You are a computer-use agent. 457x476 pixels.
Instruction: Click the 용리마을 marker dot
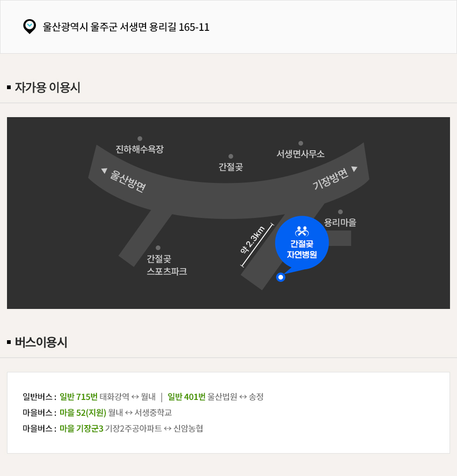point(340,212)
